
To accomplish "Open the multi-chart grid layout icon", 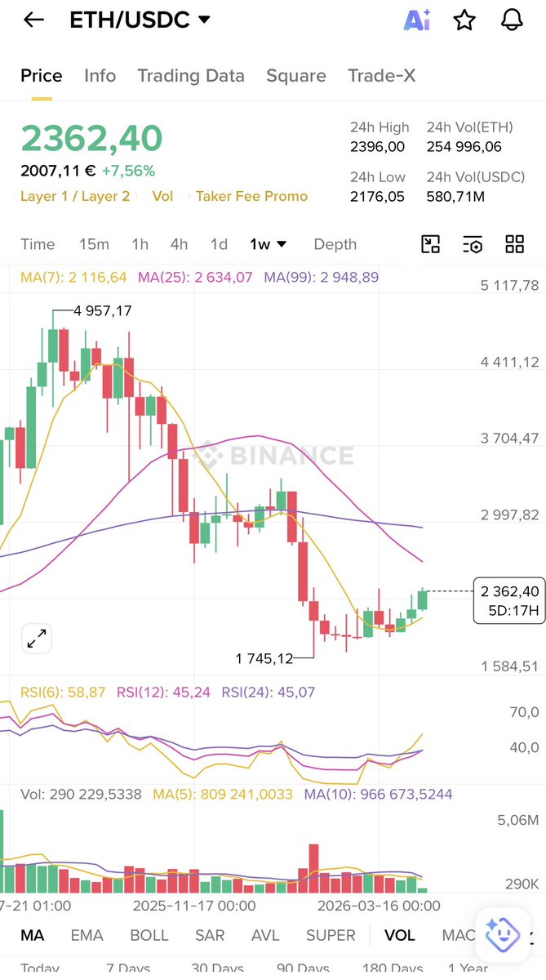I will 515,244.
